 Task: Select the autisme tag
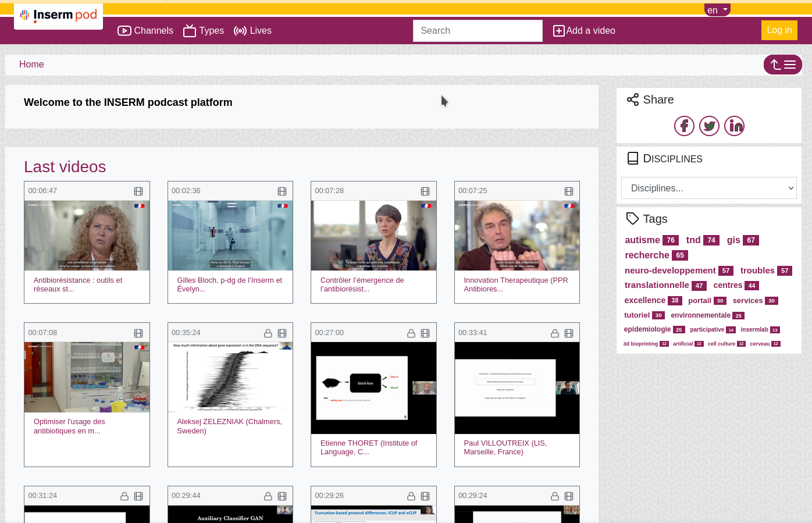[x=642, y=240]
